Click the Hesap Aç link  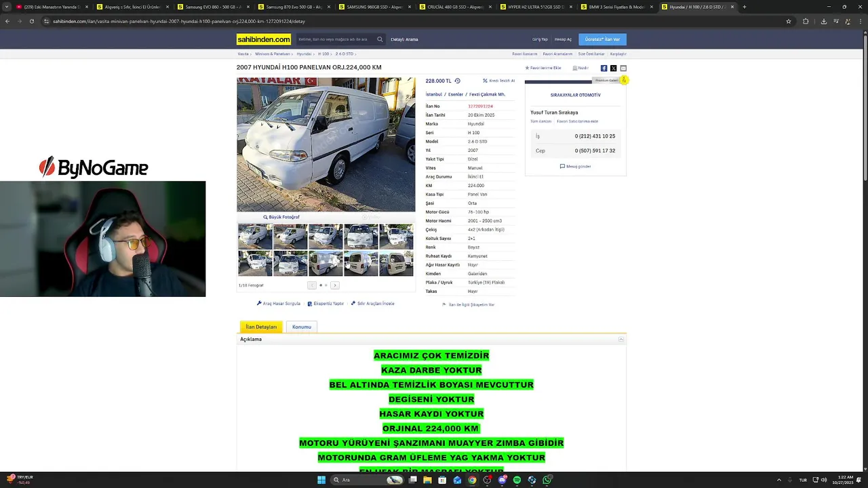[x=563, y=39]
